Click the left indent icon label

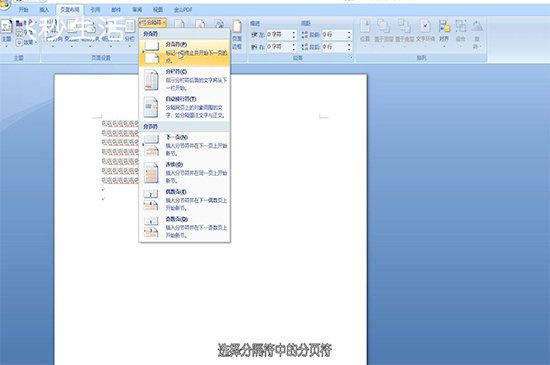pos(258,34)
